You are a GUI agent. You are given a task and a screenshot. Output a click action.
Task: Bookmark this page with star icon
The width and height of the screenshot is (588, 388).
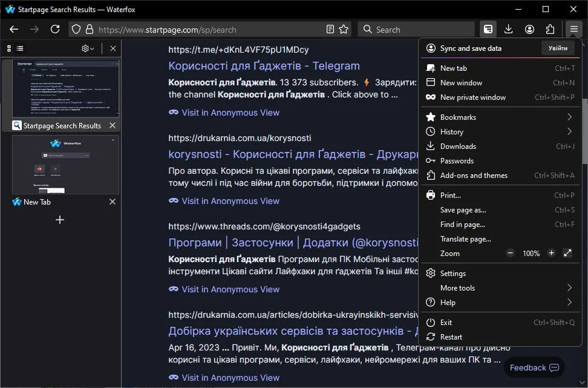tap(344, 29)
